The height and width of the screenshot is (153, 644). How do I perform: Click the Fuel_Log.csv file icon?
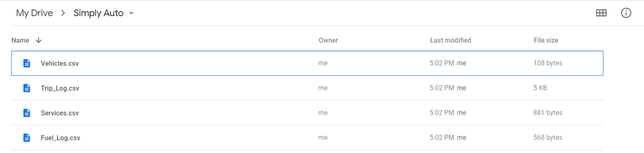27,138
